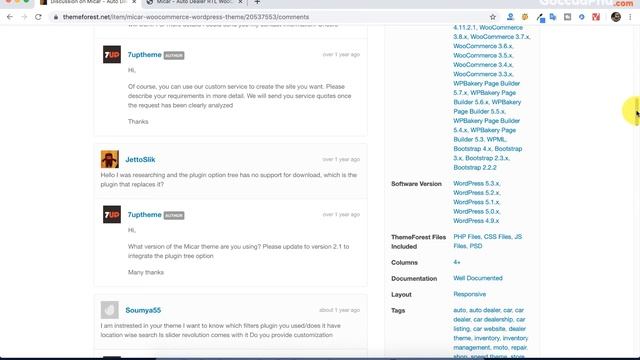640x360 pixels.
Task: Go back with browser back arrow
Action: point(10,17)
